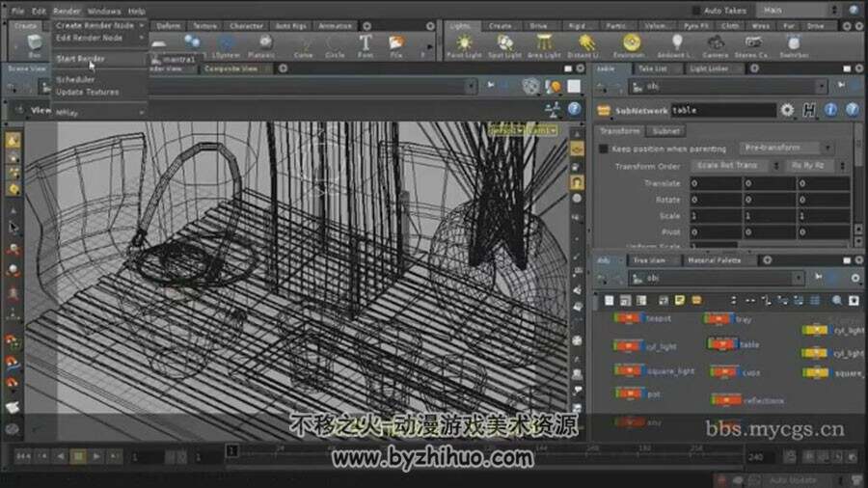This screenshot has height=488, width=868.
Task: Click the Translate X value field
Action: (x=716, y=183)
